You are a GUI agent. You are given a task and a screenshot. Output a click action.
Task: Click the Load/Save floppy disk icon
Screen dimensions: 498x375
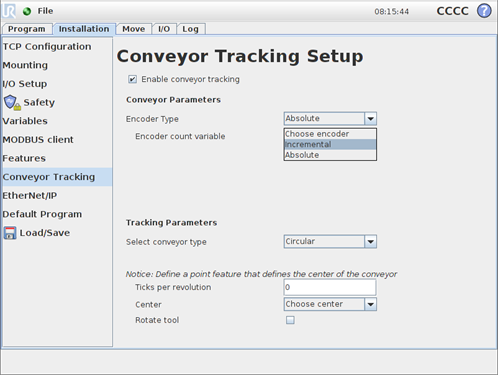pos(10,233)
